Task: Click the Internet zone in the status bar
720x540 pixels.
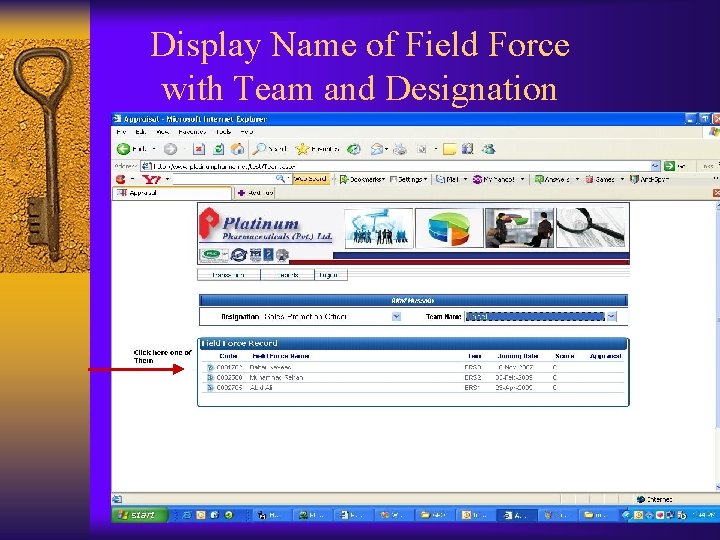Action: pyautogui.click(x=655, y=499)
